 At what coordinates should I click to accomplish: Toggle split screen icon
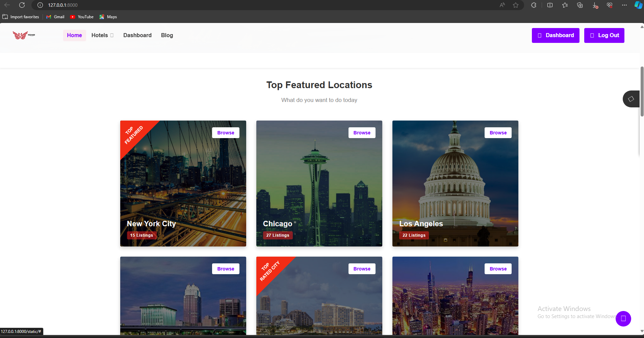point(550,5)
